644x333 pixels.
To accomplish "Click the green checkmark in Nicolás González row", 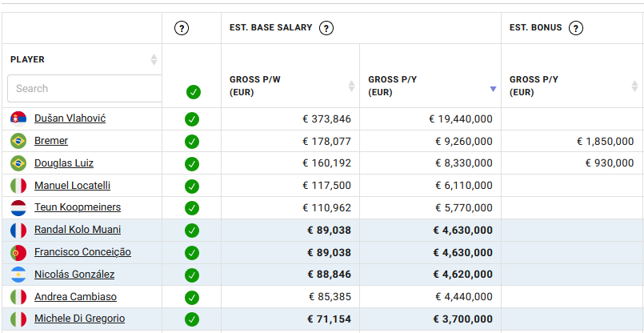I will coord(192,275).
